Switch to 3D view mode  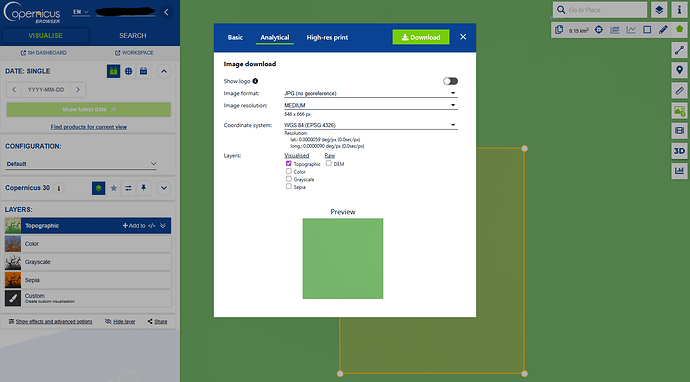(x=679, y=151)
